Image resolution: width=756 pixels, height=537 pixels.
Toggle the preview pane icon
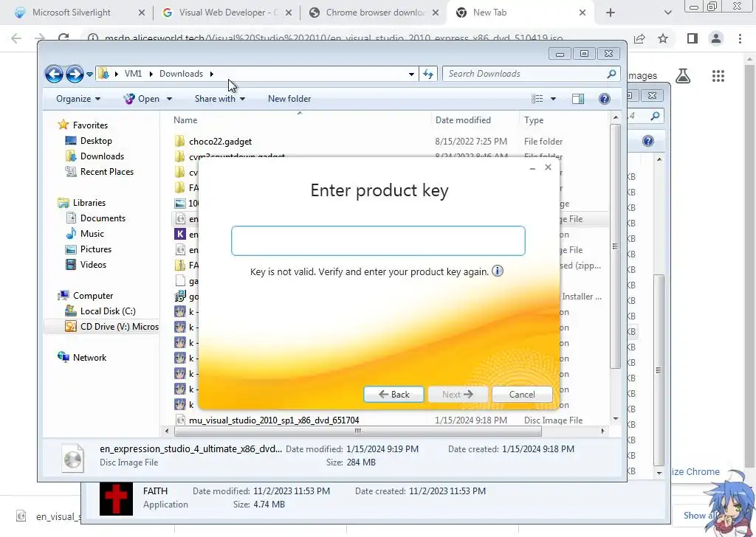[577, 99]
